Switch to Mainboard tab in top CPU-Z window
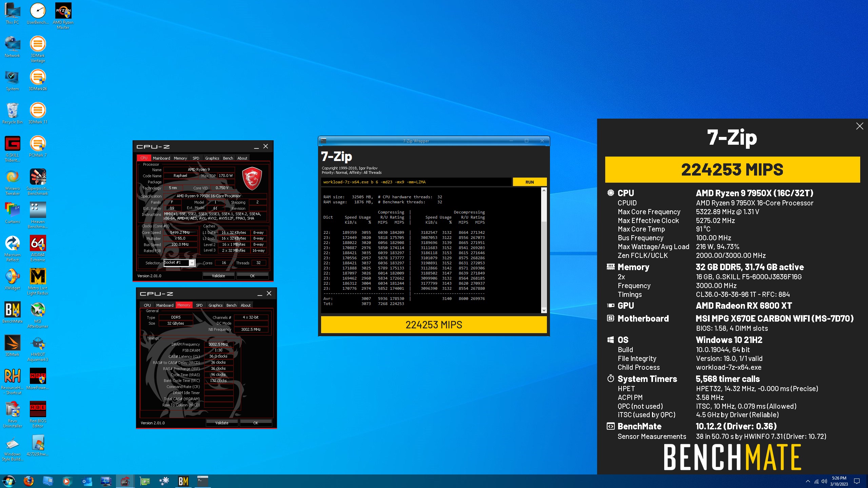This screenshot has width=868, height=488. coord(161,158)
